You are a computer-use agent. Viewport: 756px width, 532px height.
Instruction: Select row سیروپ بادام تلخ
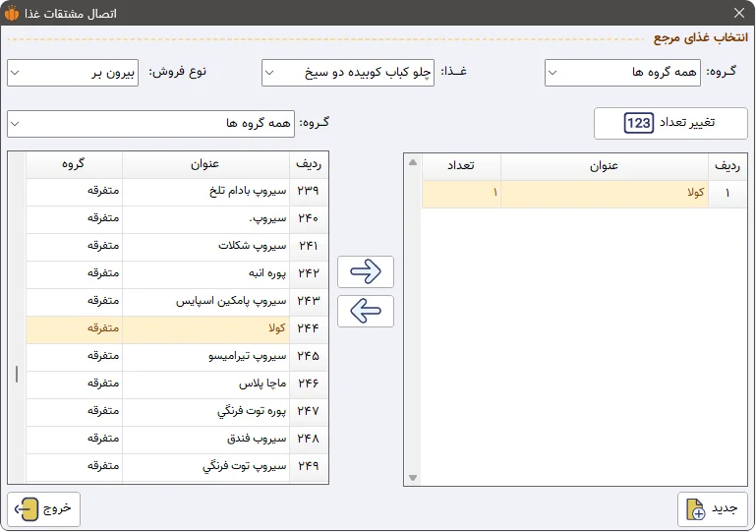tap(177, 192)
